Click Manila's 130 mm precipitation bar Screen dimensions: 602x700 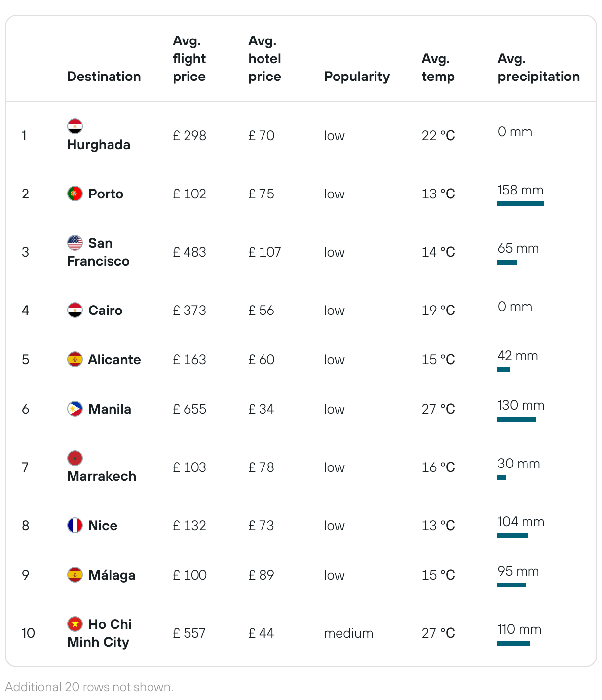tap(517, 419)
